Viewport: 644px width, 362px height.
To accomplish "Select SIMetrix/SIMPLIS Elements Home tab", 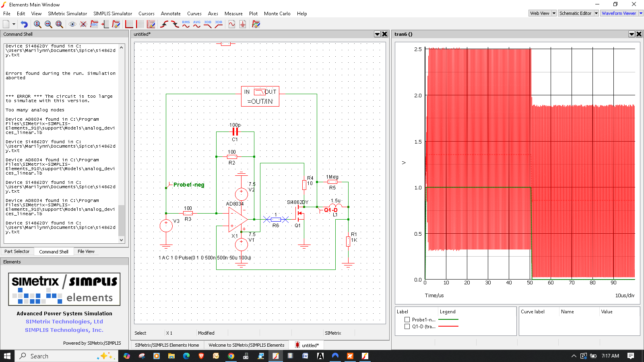I will point(167,345).
